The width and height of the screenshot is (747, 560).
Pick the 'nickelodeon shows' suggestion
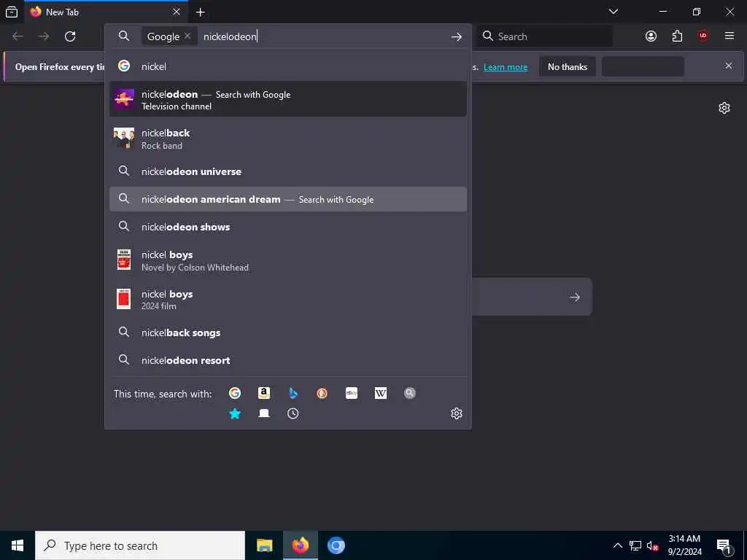point(287,227)
